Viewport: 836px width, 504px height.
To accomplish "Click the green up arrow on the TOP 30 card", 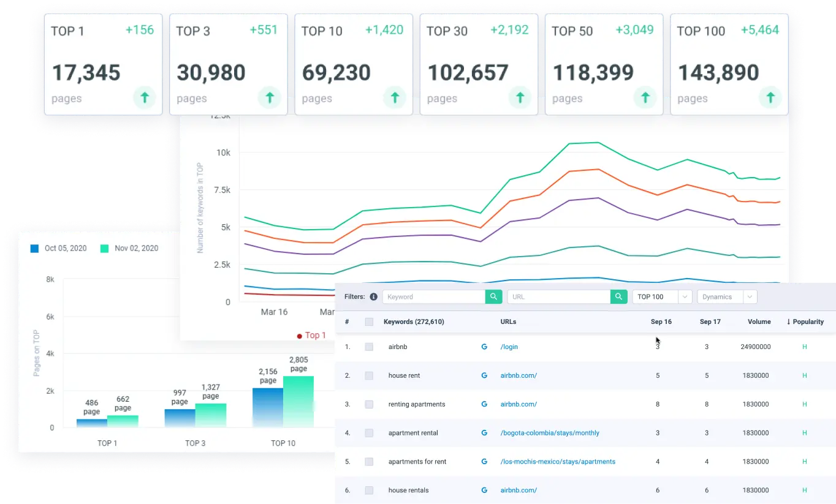I will tap(520, 97).
